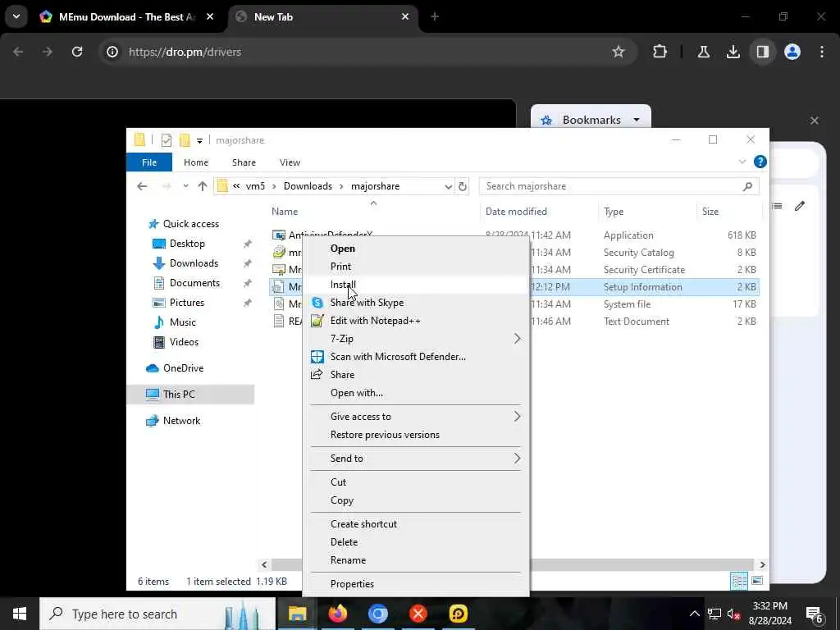Screen dimensions: 840x630
Task: Expand address bar history dropdown
Action: click(448, 186)
